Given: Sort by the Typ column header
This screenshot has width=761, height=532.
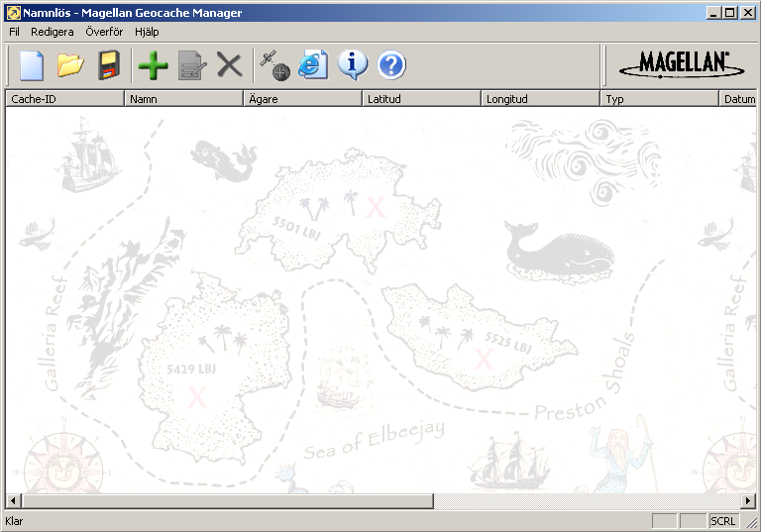Looking at the screenshot, I should (x=659, y=98).
